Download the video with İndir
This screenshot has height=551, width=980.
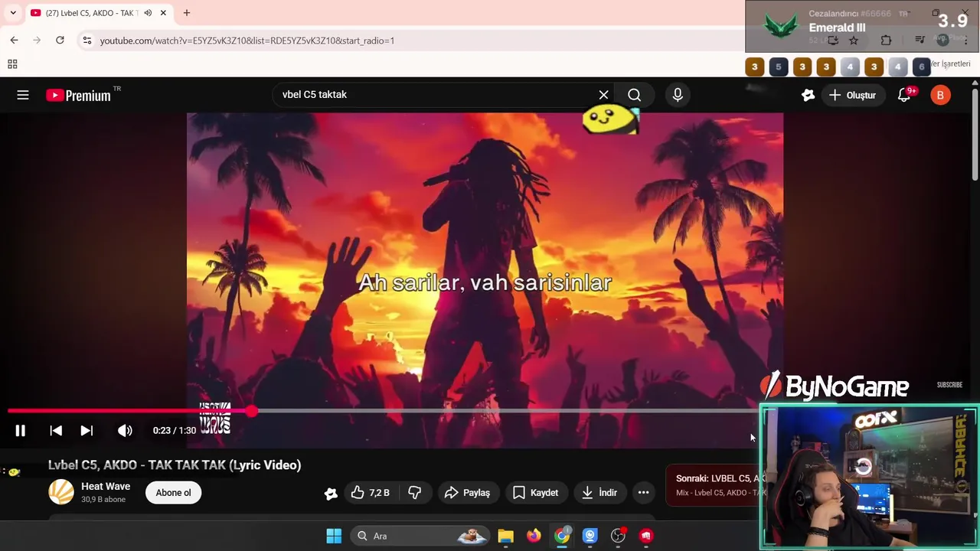click(599, 493)
